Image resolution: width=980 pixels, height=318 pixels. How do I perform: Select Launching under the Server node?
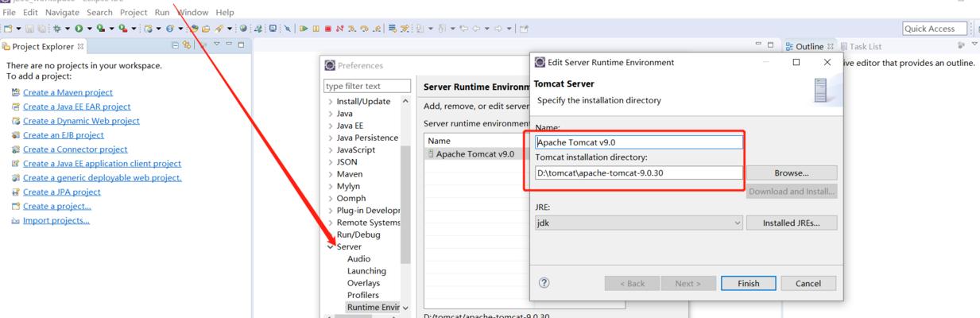[366, 271]
